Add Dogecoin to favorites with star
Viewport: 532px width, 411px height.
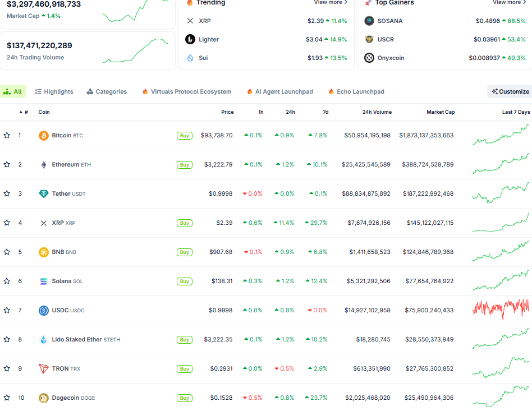(7, 398)
